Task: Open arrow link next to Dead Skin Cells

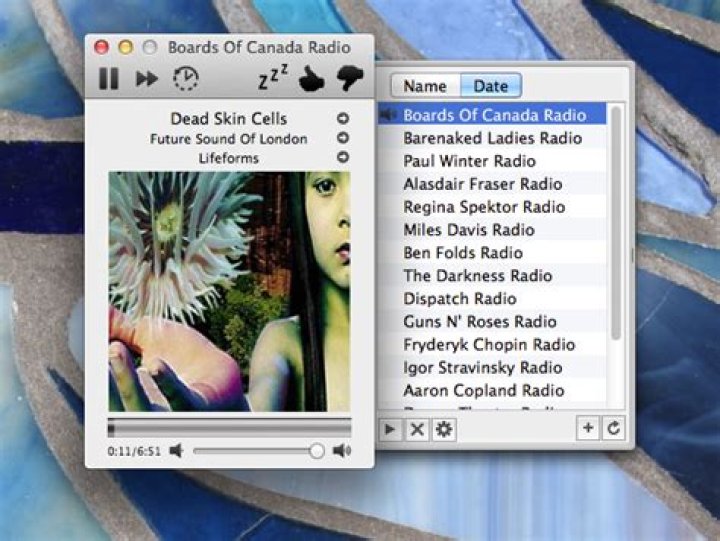Action: 343,118
